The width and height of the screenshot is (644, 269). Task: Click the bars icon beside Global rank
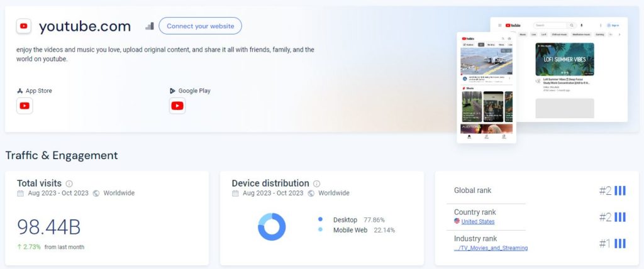tap(619, 190)
